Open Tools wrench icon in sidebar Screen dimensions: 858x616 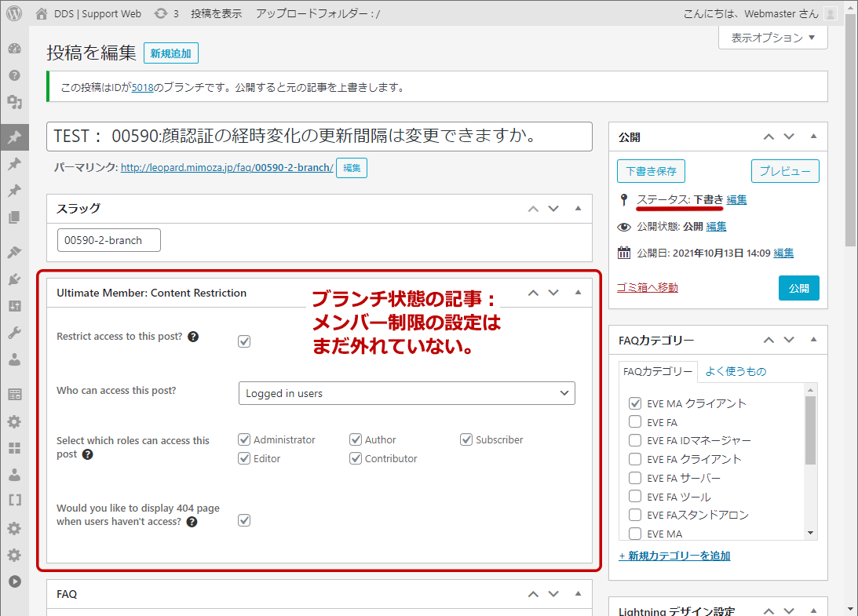(x=14, y=333)
